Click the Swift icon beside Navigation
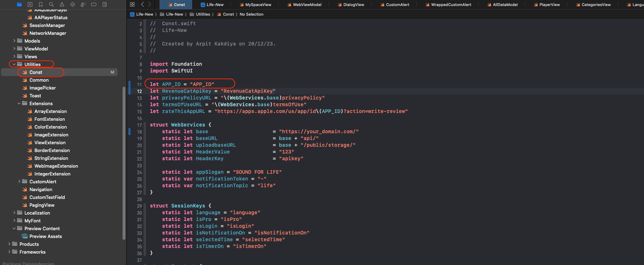Viewport: 644px width, 265px height. (25, 189)
